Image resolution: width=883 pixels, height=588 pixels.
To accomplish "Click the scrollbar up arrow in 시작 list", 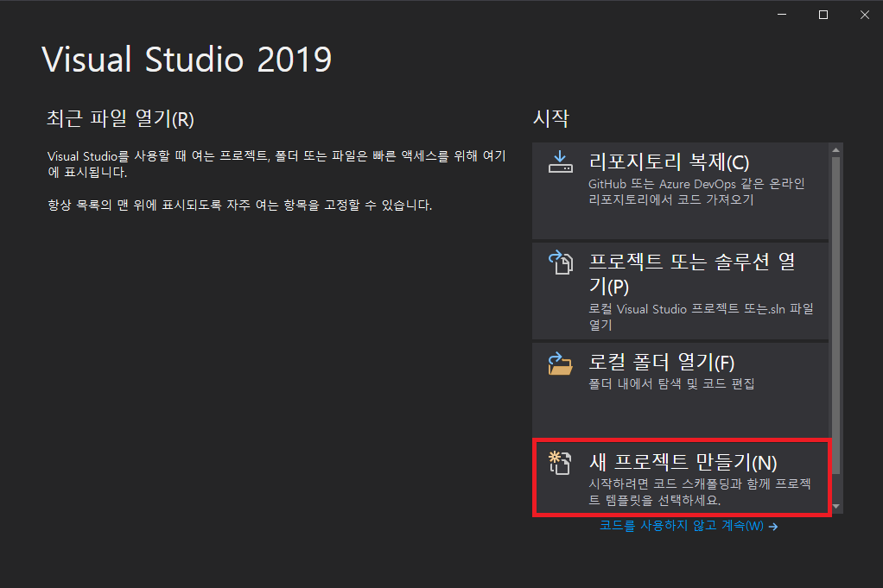I will click(835, 149).
